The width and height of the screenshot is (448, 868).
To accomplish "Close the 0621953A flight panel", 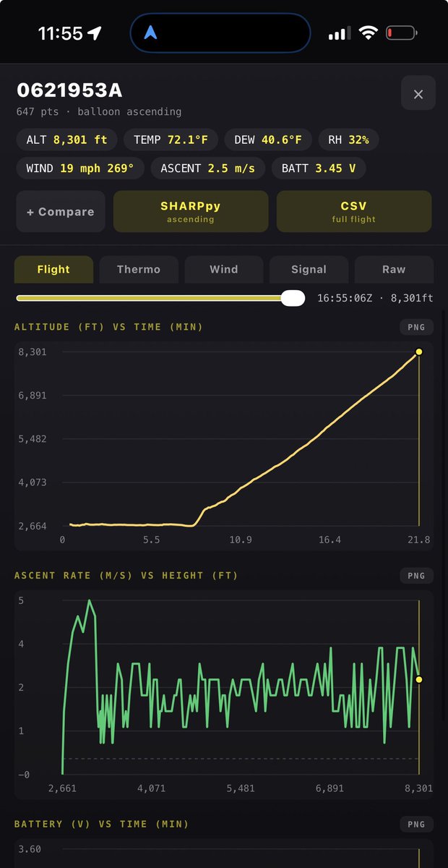I will pyautogui.click(x=418, y=93).
